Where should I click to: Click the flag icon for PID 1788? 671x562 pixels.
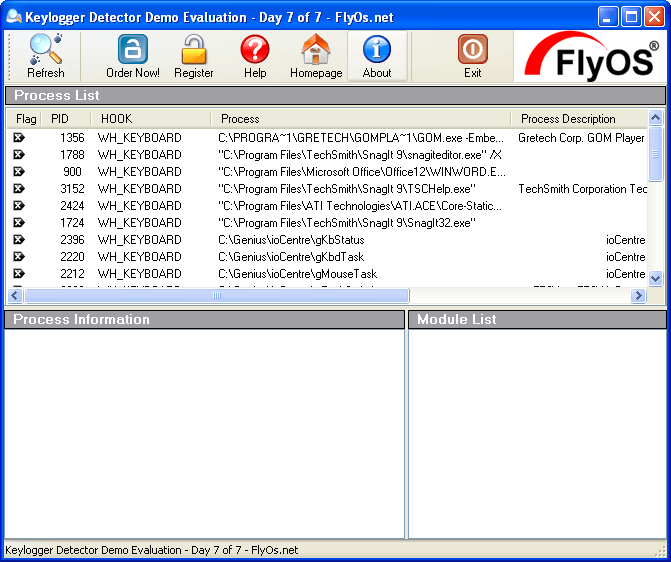tap(19, 155)
